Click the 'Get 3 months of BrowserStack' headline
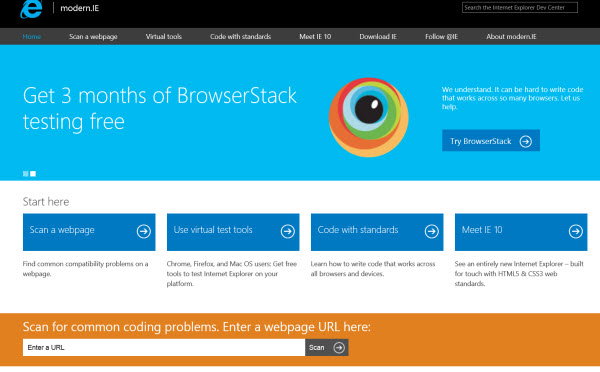This screenshot has height=372, width=600. [160, 108]
